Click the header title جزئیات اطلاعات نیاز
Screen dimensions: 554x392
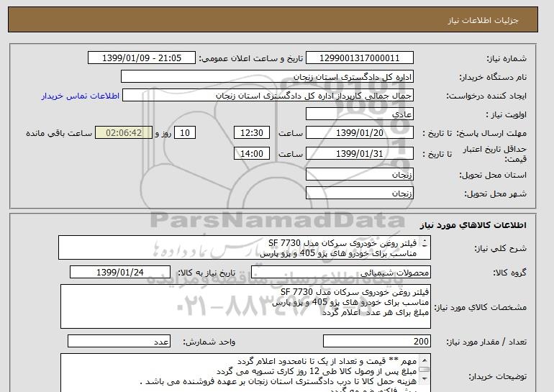pyautogui.click(x=483, y=20)
